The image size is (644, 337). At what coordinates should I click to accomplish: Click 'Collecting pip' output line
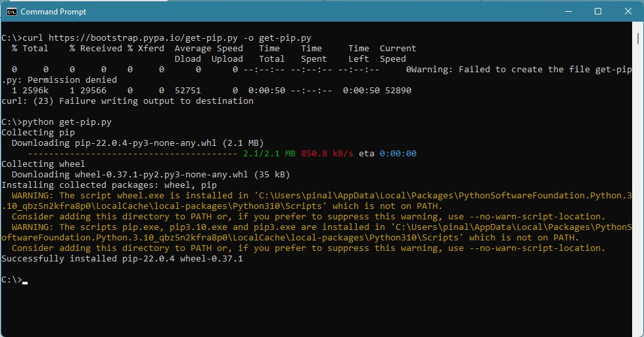[x=38, y=133]
